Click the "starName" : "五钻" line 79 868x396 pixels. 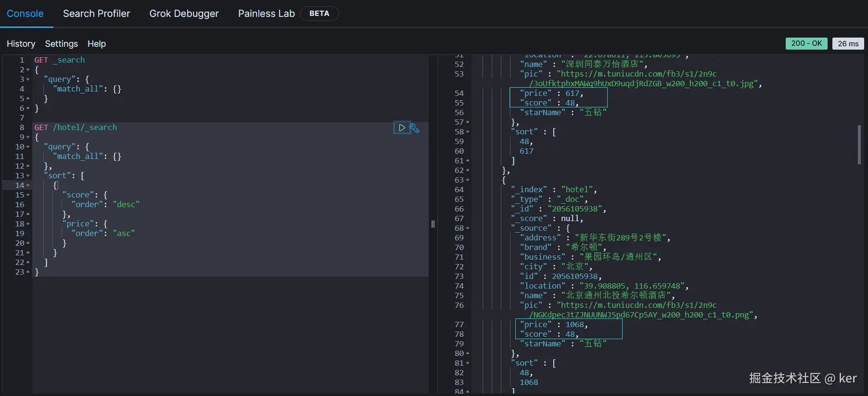tap(563, 344)
